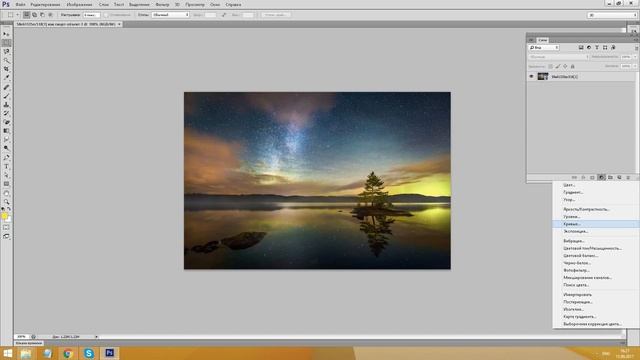Hide the layer using its eye icon
This screenshot has height=360, width=640.
pos(531,76)
